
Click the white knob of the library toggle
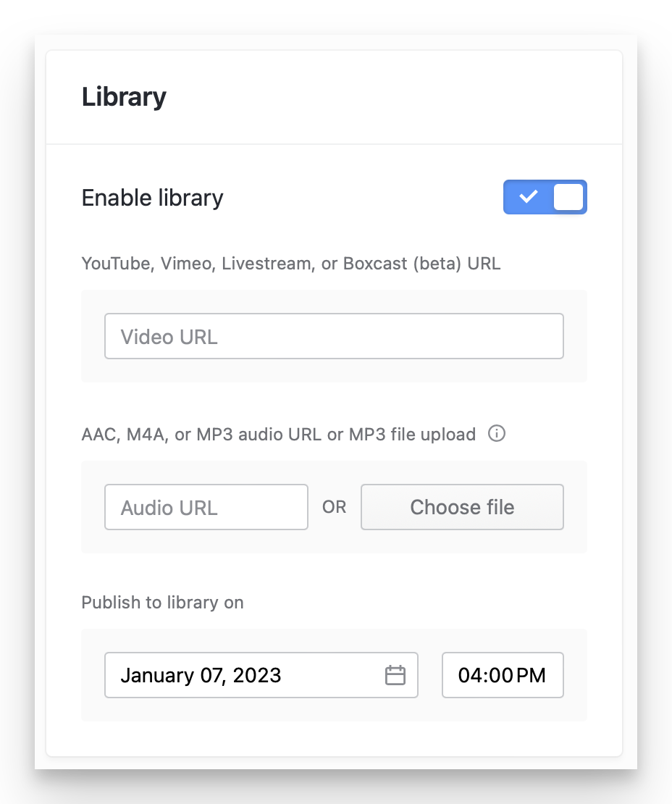[568, 197]
